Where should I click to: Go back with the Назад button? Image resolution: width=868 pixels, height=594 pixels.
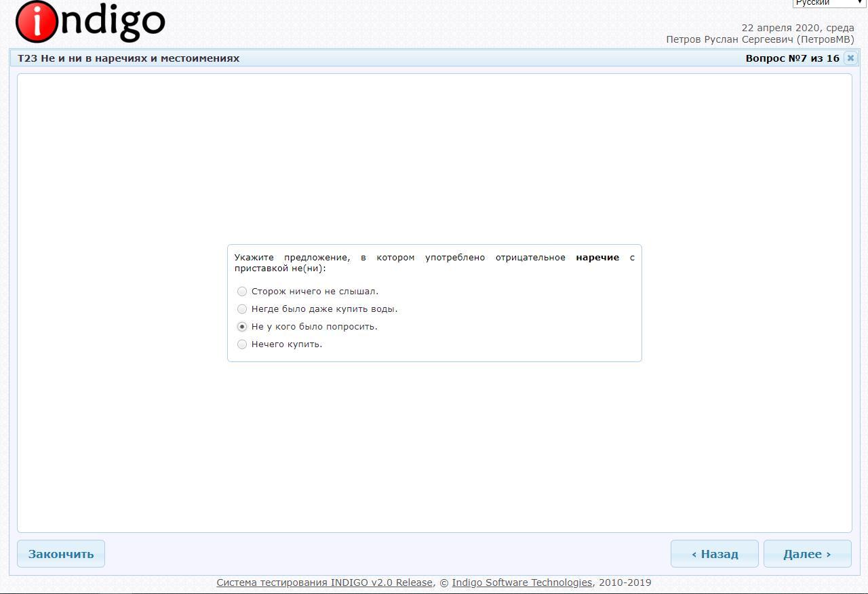tap(715, 554)
